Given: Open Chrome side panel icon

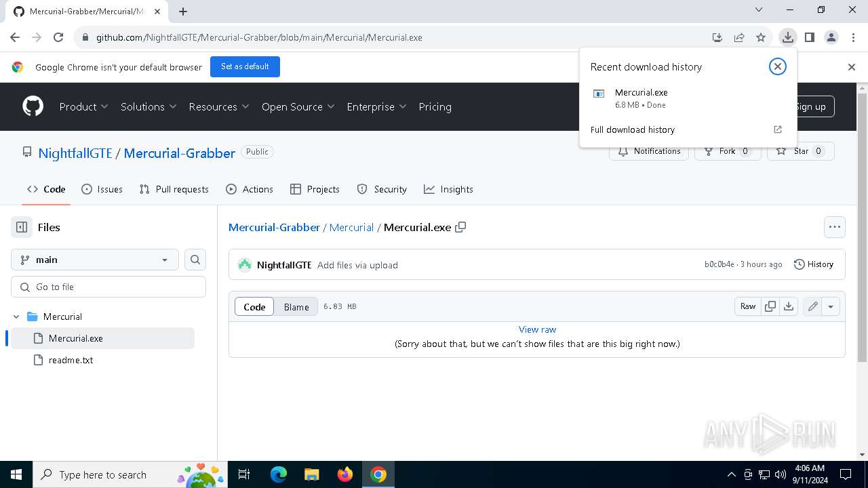Looking at the screenshot, I should click(809, 37).
